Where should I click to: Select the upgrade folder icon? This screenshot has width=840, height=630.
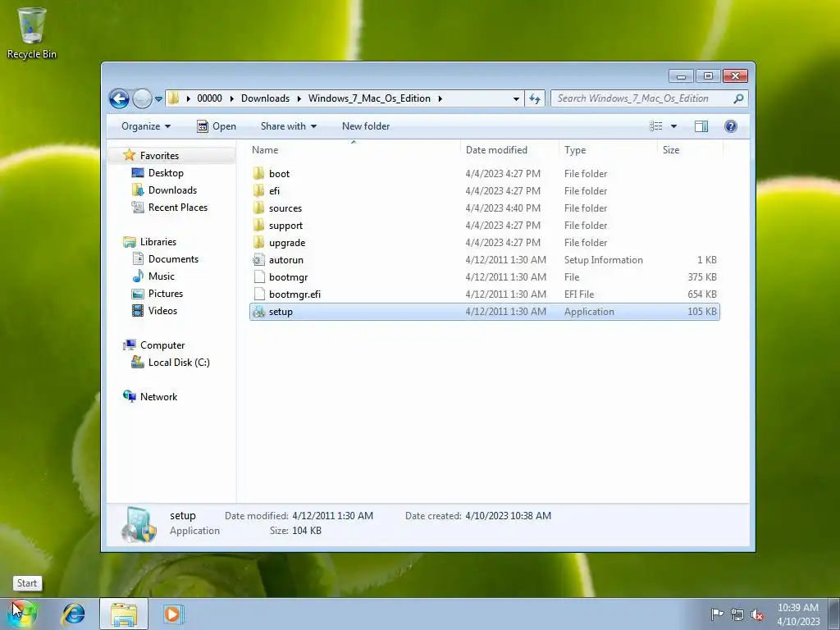pos(258,242)
